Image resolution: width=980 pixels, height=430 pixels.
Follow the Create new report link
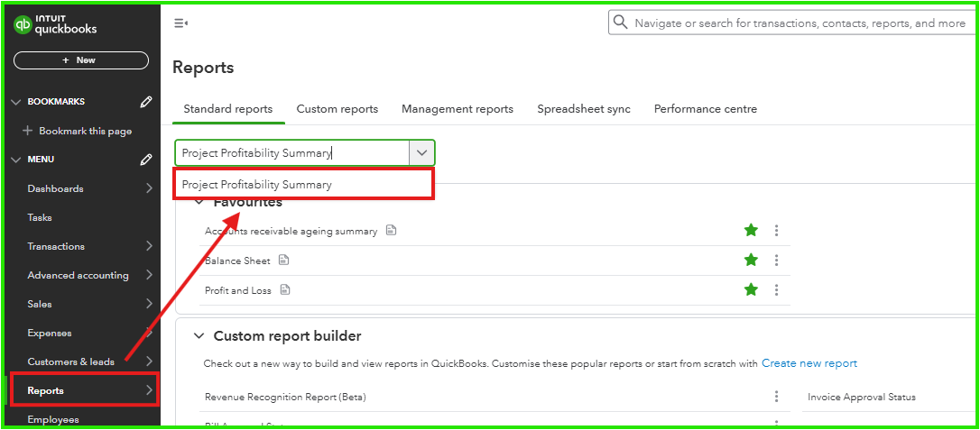point(809,363)
